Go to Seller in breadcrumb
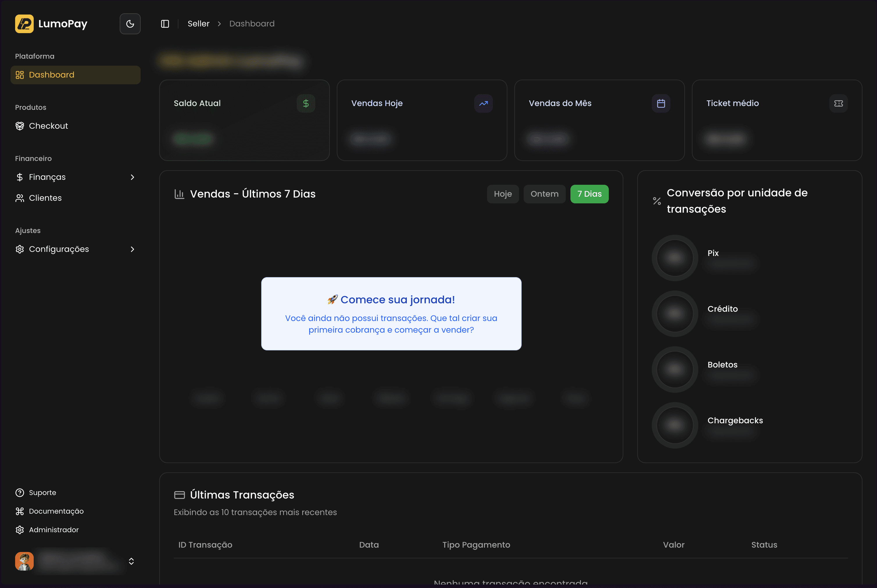This screenshot has width=877, height=588. tap(198, 24)
